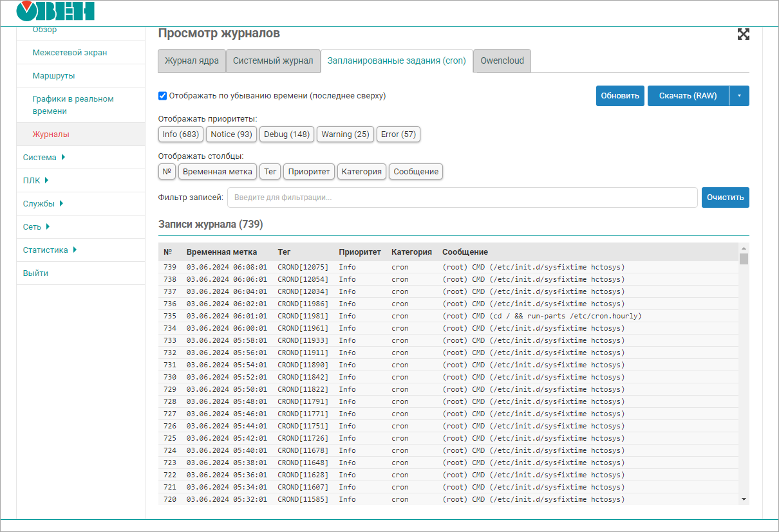Expand the Службы sidebar menu
The image size is (779, 532).
pos(42,204)
